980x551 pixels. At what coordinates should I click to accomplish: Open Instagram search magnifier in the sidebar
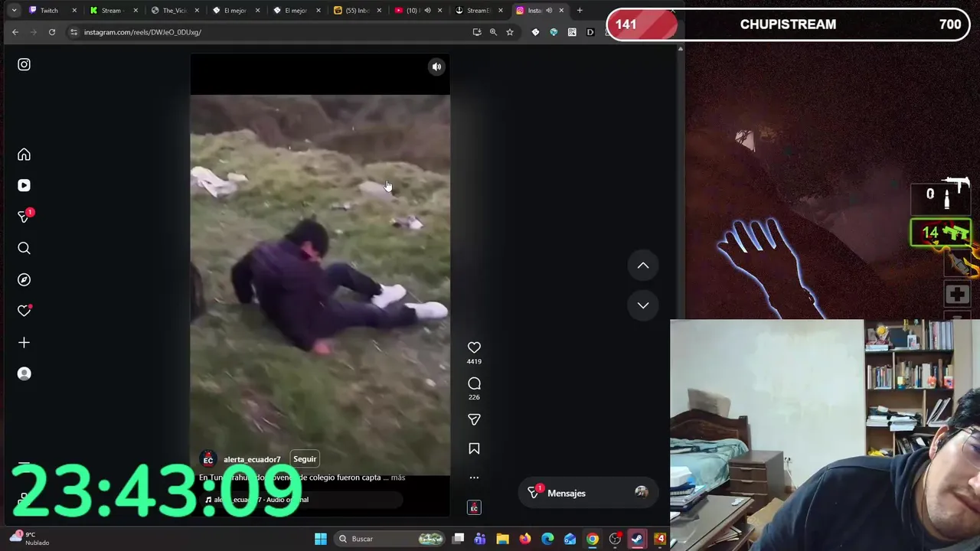pyautogui.click(x=24, y=248)
